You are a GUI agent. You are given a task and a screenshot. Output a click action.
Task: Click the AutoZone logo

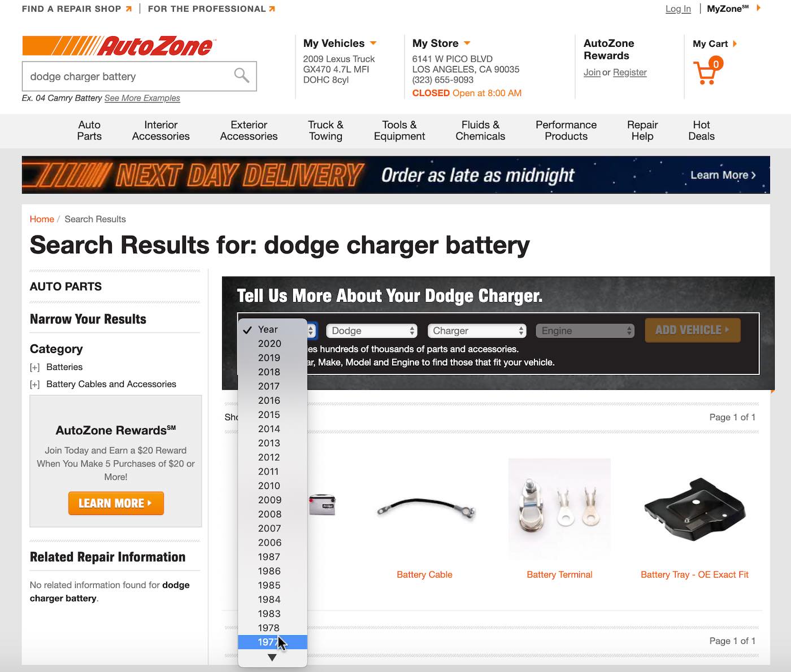pyautogui.click(x=119, y=46)
